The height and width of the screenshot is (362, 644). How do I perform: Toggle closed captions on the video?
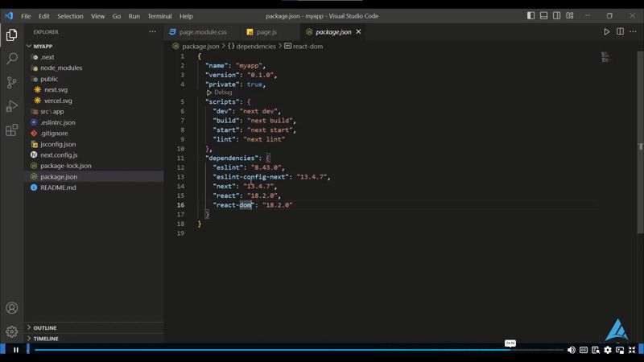[583, 350]
